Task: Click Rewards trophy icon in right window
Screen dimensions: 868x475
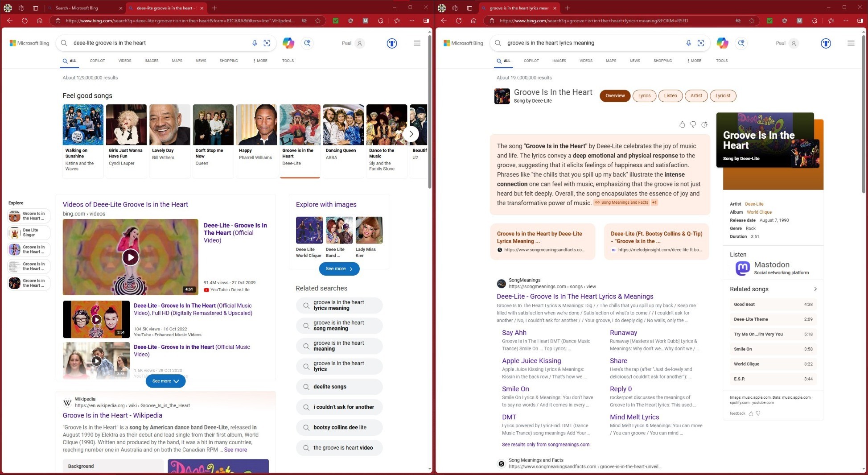Action: (826, 43)
